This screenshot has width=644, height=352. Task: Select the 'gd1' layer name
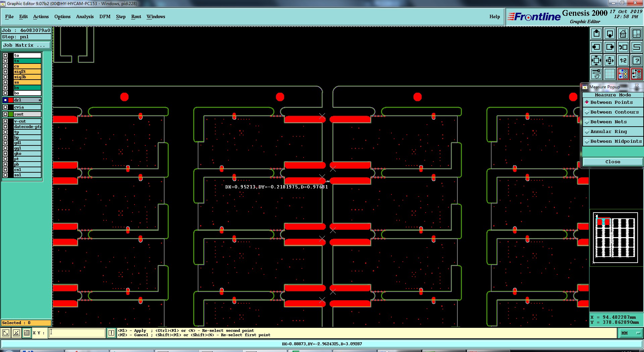[x=28, y=143]
